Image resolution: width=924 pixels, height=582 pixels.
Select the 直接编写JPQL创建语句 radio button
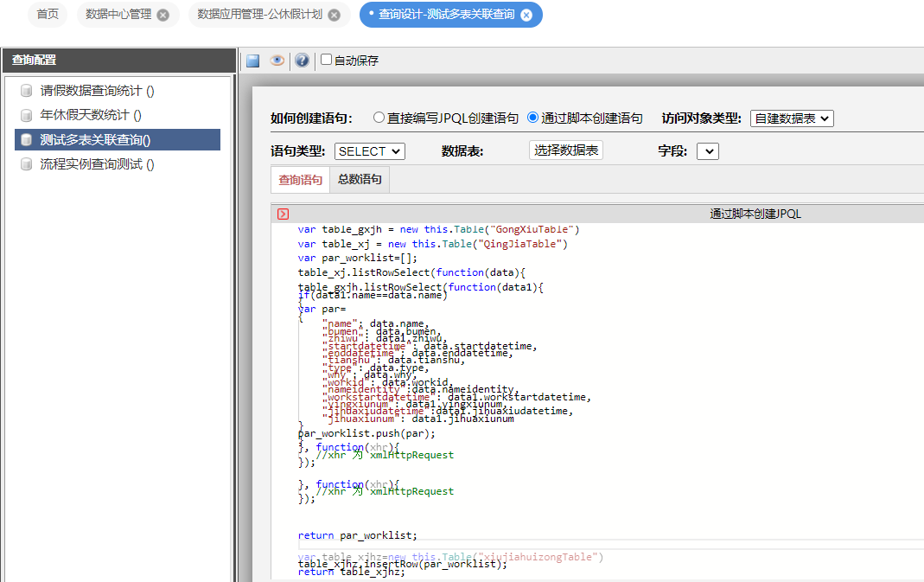[379, 118]
